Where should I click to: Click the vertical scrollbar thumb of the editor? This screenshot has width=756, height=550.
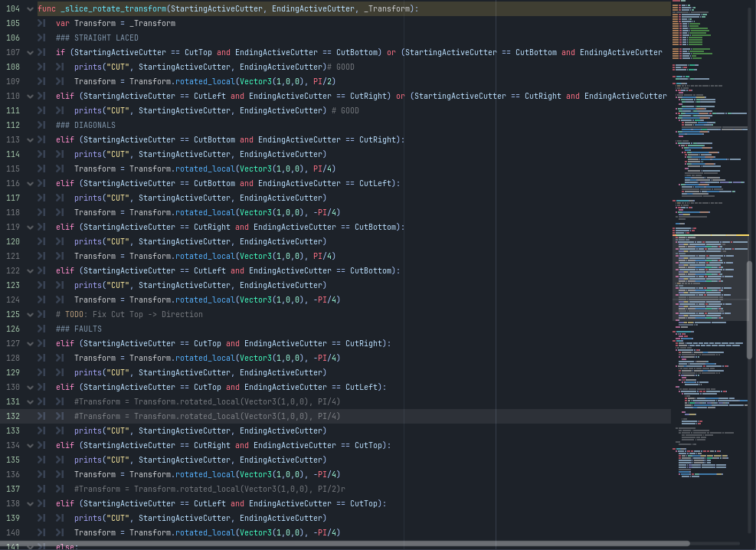click(749, 310)
